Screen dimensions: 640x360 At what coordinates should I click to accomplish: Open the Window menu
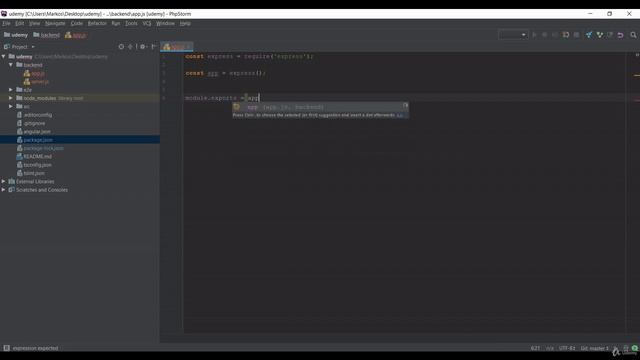pos(165,23)
